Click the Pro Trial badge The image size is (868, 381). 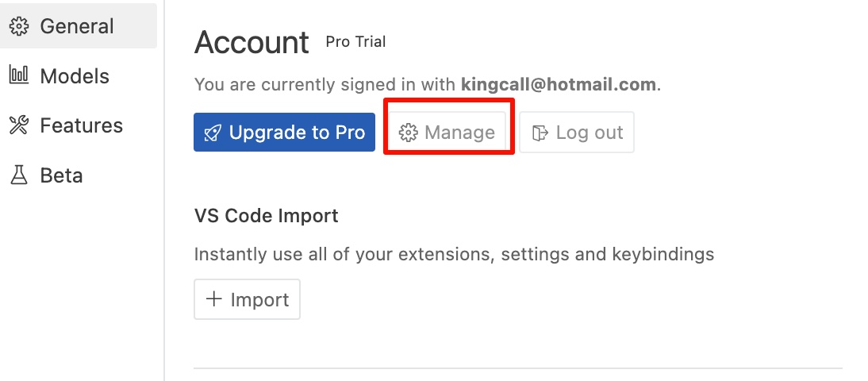pyautogui.click(x=355, y=41)
